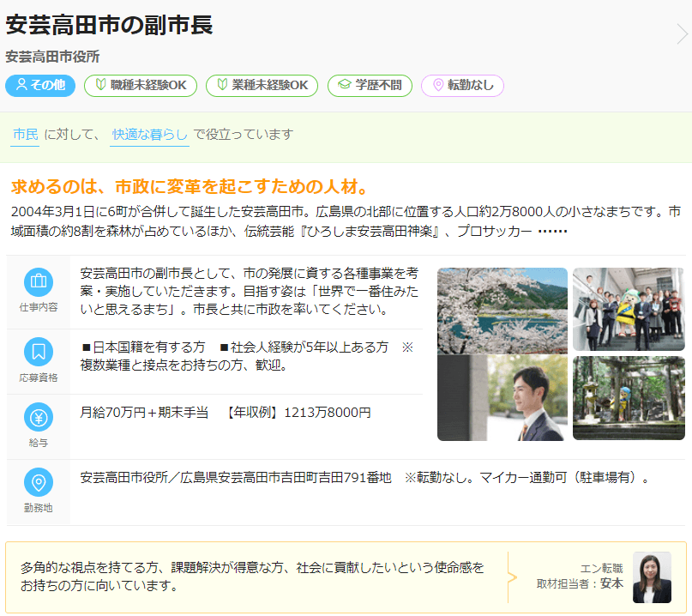Open the photo of man in suit
The image size is (692, 616).
502,398
